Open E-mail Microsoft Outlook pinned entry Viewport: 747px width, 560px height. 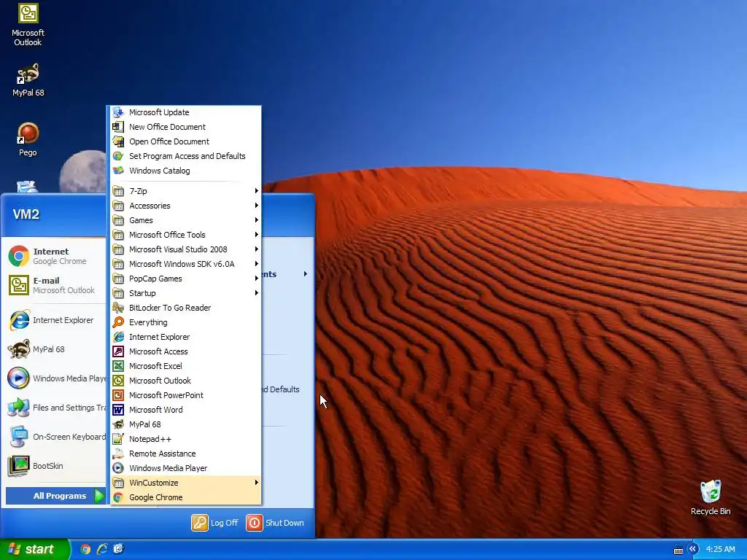55,285
